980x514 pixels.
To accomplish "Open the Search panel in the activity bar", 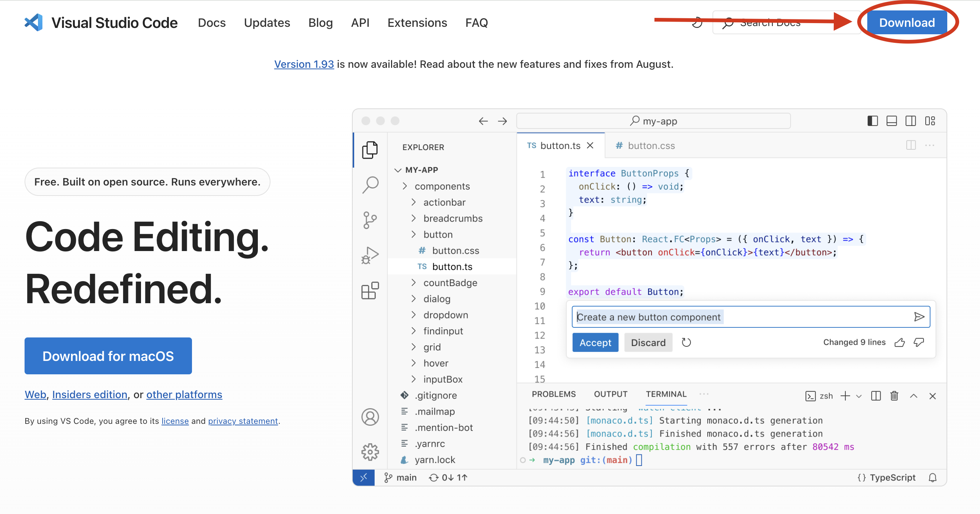I will point(370,184).
